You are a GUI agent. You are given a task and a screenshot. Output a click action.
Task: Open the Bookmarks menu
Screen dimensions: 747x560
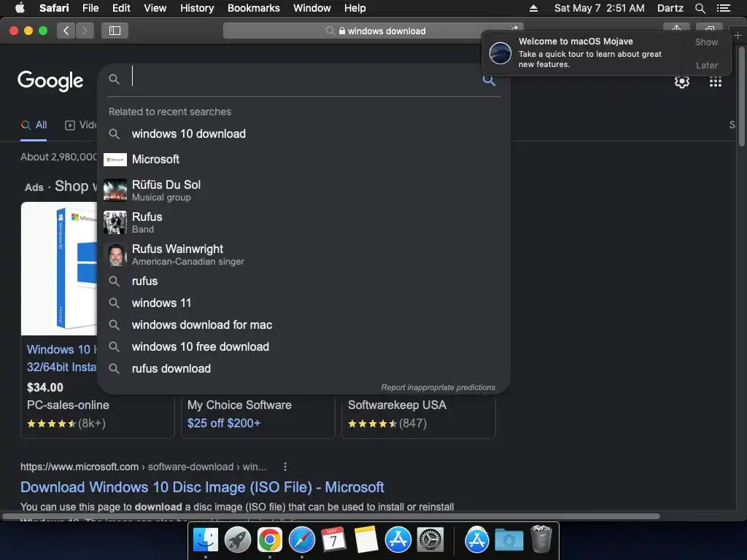(x=253, y=8)
